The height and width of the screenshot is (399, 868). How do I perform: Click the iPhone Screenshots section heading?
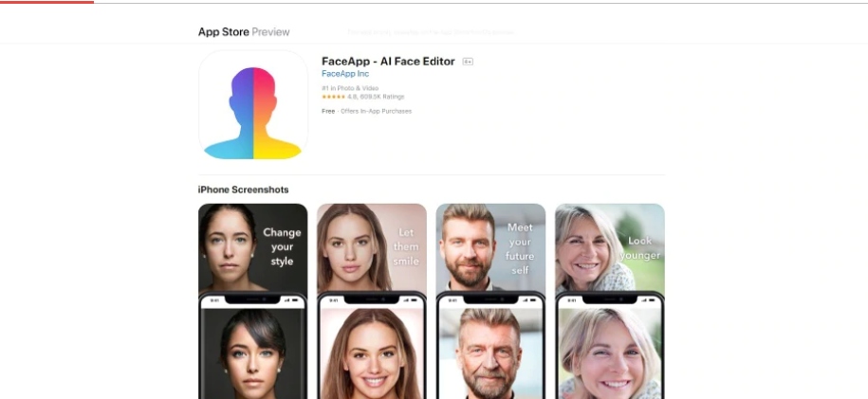click(243, 190)
